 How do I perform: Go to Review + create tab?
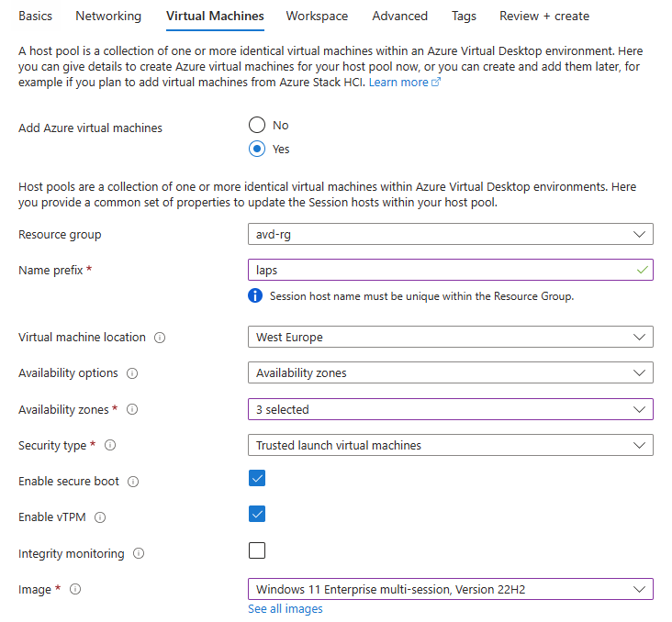coord(544,17)
